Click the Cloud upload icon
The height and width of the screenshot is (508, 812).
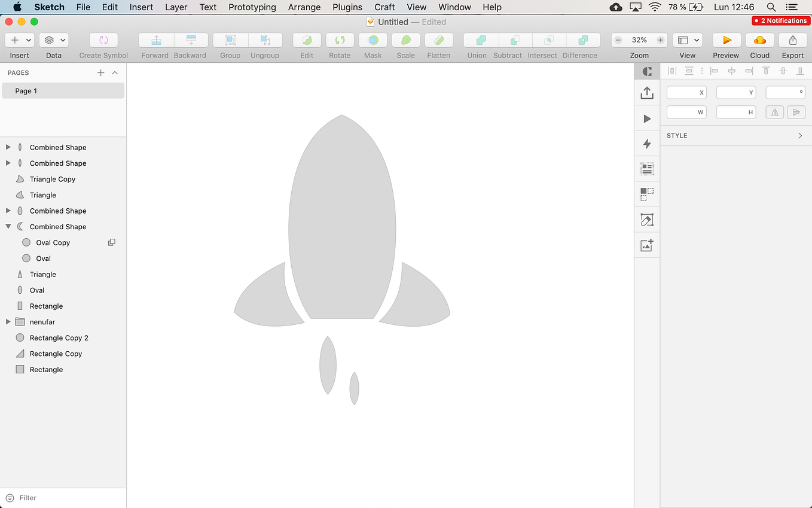(760, 40)
